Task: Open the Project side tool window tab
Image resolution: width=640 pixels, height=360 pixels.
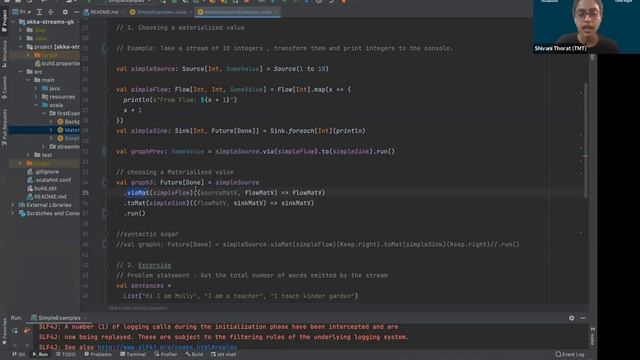Action: click(4, 21)
